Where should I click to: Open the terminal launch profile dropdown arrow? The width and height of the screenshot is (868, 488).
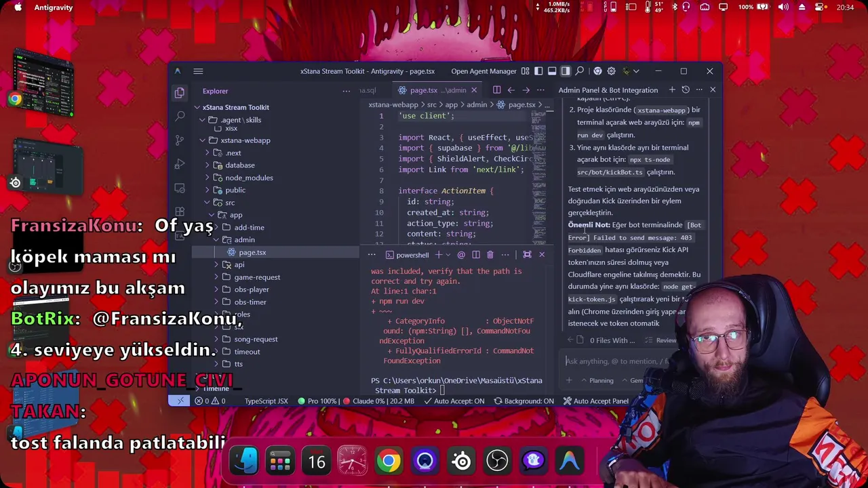(x=448, y=255)
